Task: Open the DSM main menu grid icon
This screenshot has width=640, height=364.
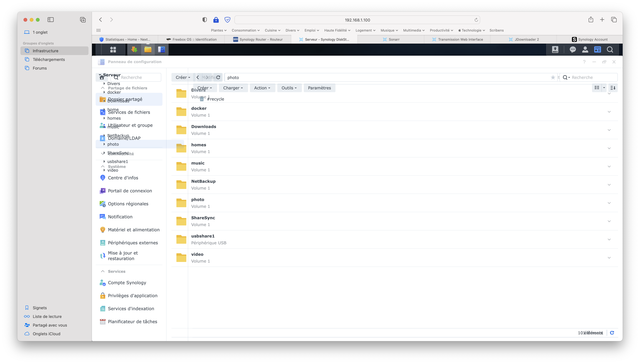Action: (x=113, y=49)
